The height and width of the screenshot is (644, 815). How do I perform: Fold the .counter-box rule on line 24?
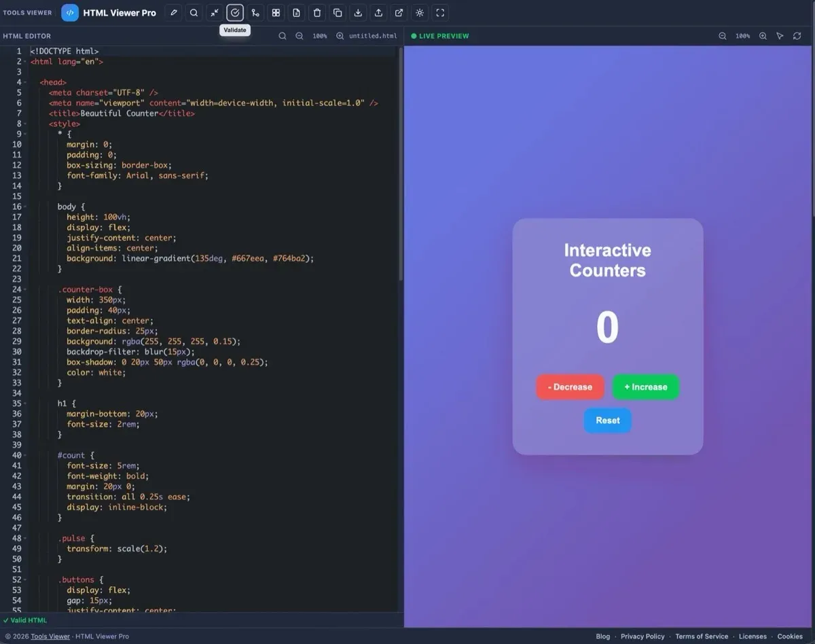point(26,289)
